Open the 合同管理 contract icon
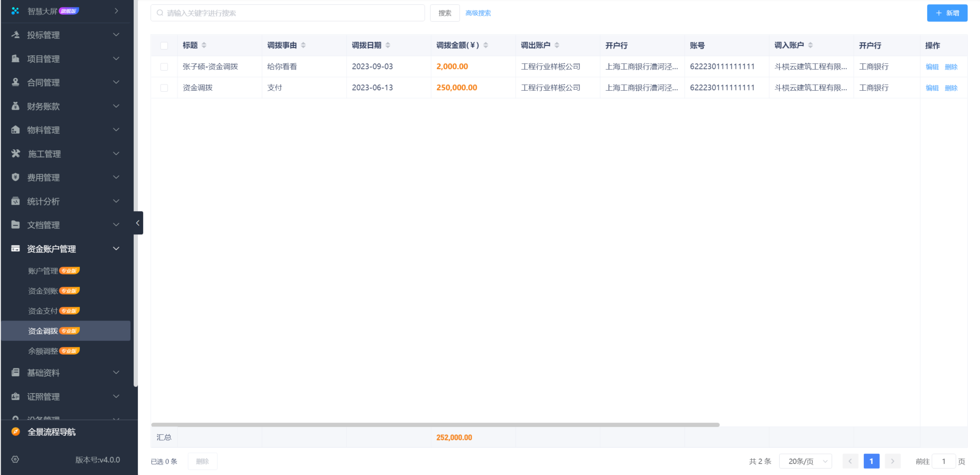The height and width of the screenshot is (475, 980). [14, 82]
